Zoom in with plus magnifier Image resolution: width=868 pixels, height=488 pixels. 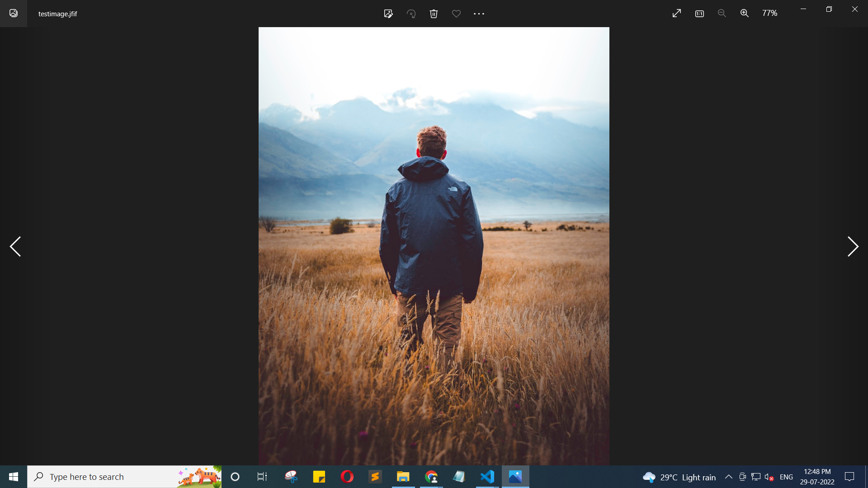pos(745,14)
